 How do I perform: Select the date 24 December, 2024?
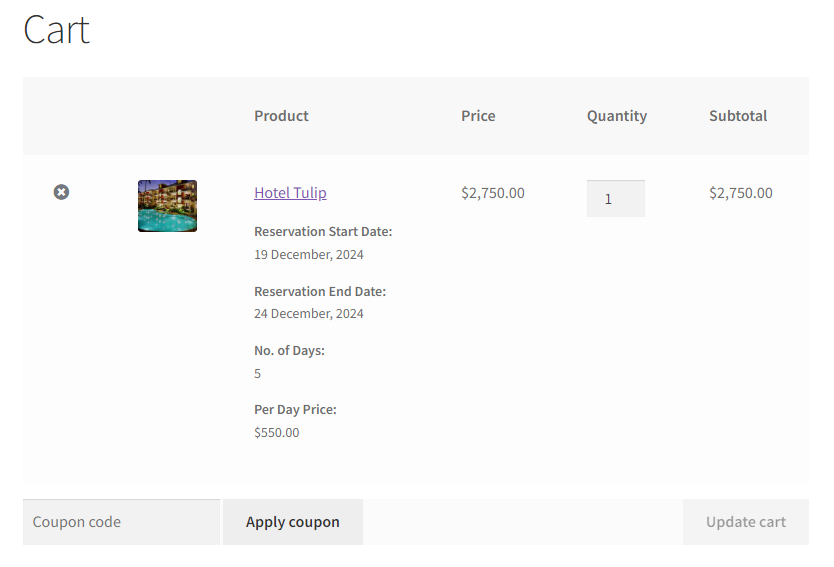[309, 314]
